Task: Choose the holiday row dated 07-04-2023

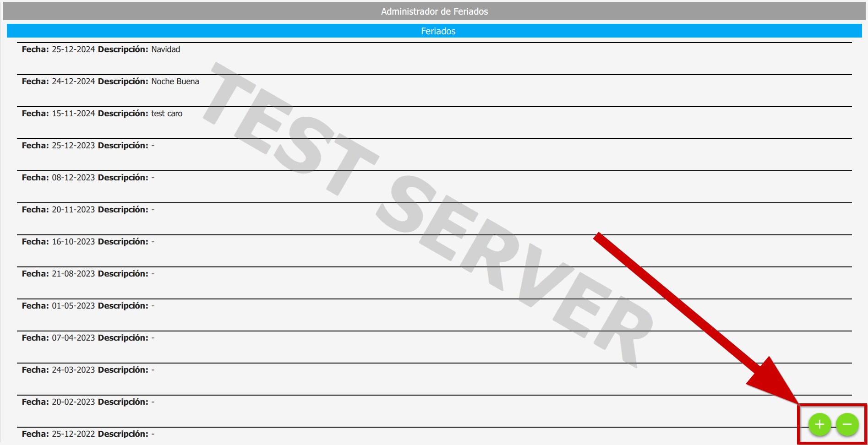Action: [x=73, y=338]
